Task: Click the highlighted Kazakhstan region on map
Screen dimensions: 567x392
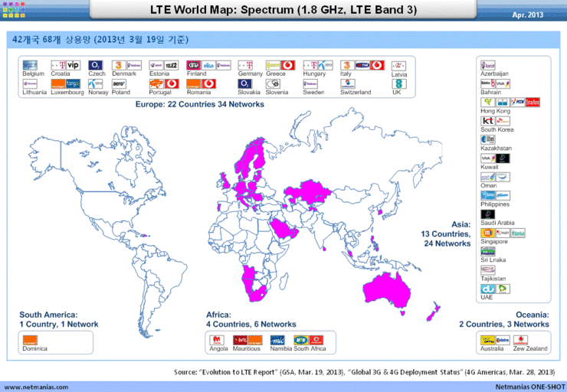Action: coord(307,191)
